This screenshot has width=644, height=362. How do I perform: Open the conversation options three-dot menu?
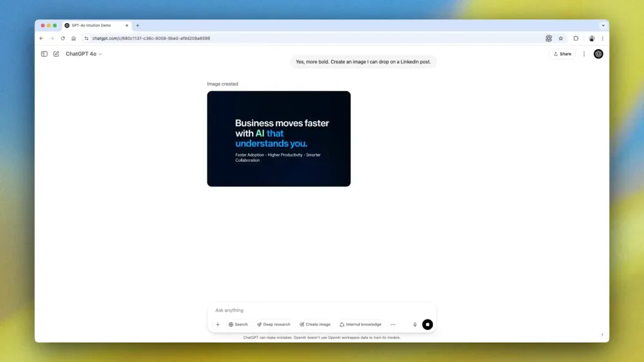584,54
